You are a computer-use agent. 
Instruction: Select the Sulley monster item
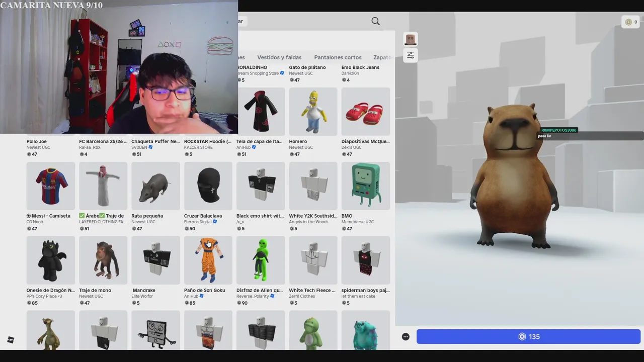point(366,330)
